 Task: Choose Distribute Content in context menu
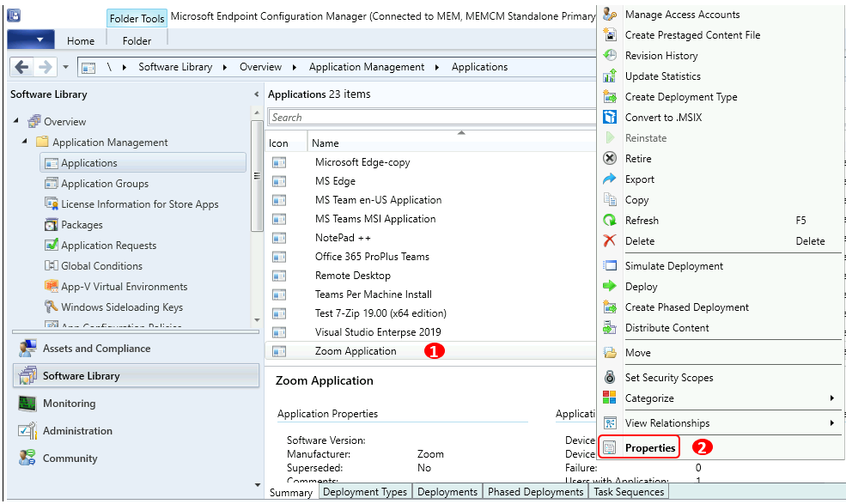(x=666, y=327)
